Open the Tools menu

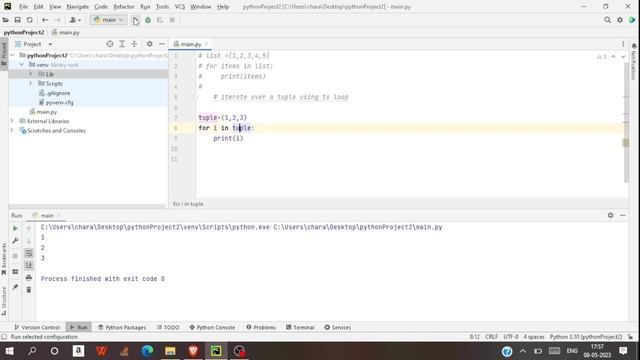(x=162, y=7)
